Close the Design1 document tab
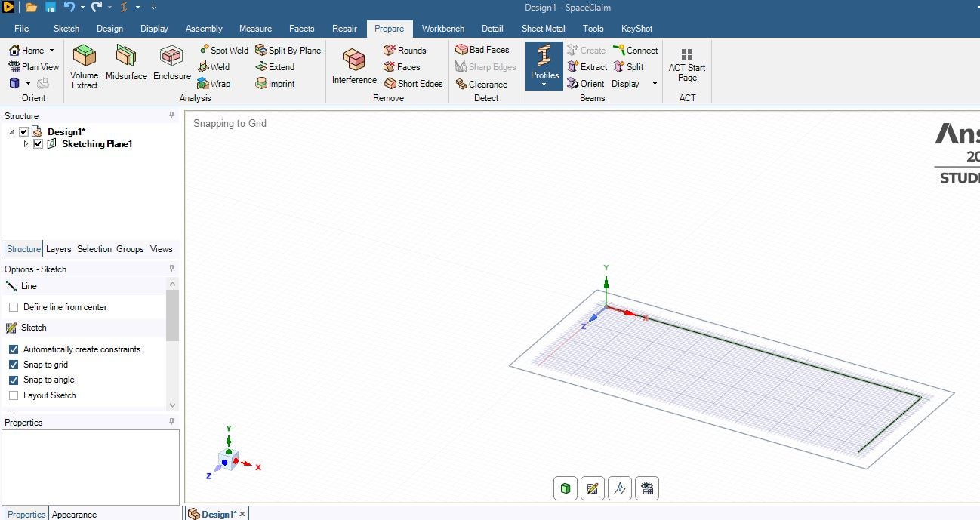 tap(242, 514)
